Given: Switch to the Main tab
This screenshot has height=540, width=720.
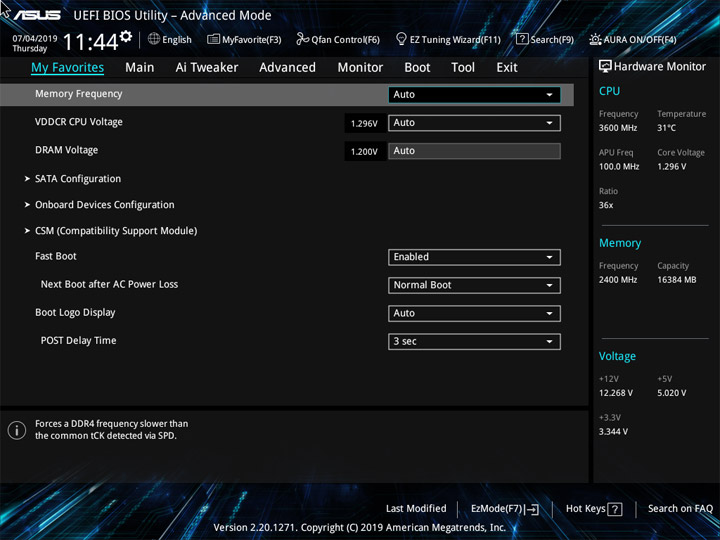Looking at the screenshot, I should coord(140,68).
